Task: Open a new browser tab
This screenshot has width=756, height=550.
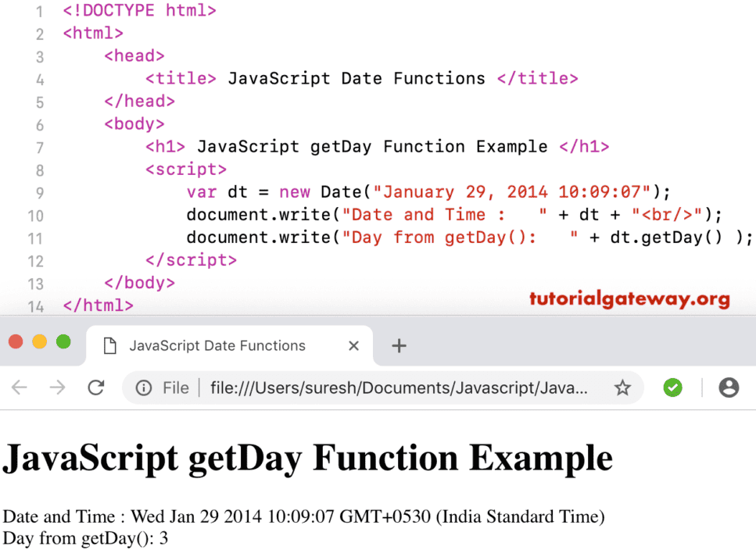Action: [x=399, y=345]
